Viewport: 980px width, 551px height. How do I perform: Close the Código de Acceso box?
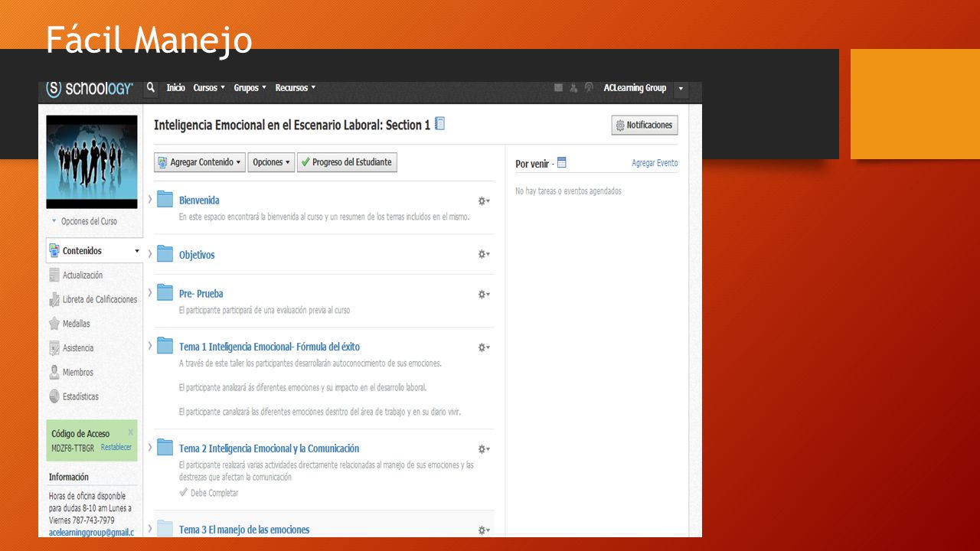pyautogui.click(x=131, y=432)
